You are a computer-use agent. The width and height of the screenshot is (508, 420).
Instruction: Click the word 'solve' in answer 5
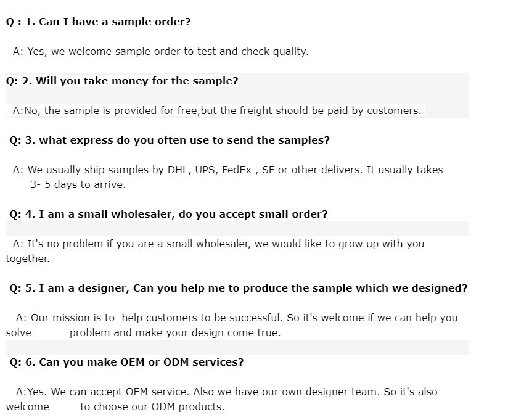click(18, 333)
